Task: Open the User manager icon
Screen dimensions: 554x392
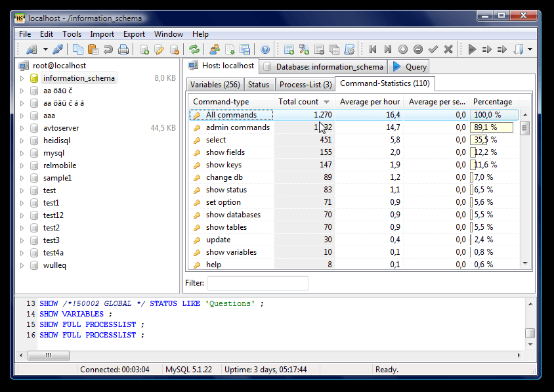Action: [215, 49]
